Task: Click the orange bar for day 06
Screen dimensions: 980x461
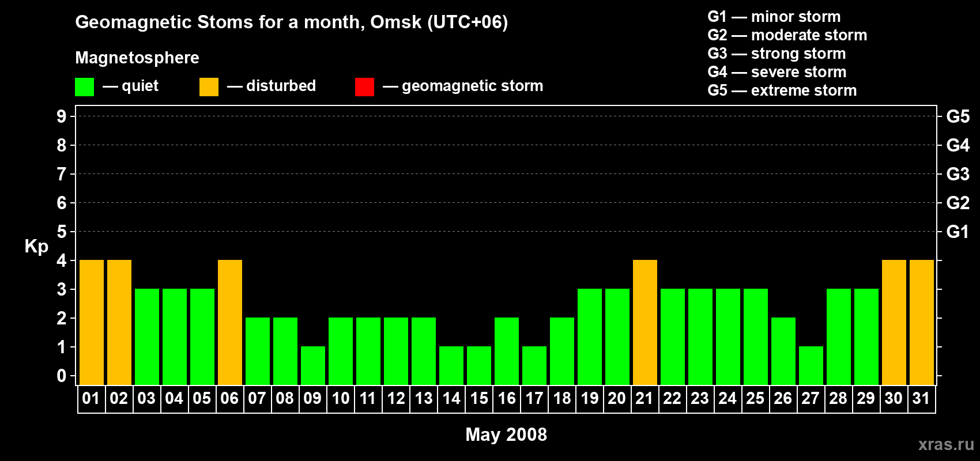Action: click(x=230, y=323)
